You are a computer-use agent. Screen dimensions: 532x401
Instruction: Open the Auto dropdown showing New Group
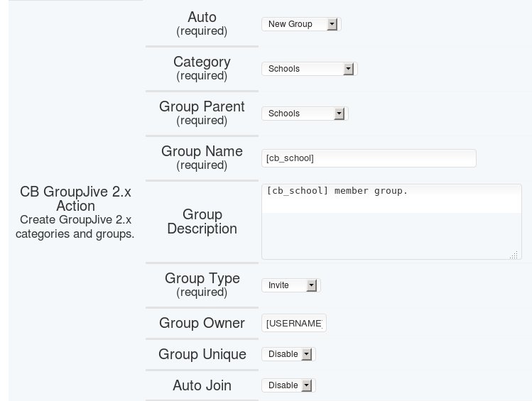(x=301, y=24)
